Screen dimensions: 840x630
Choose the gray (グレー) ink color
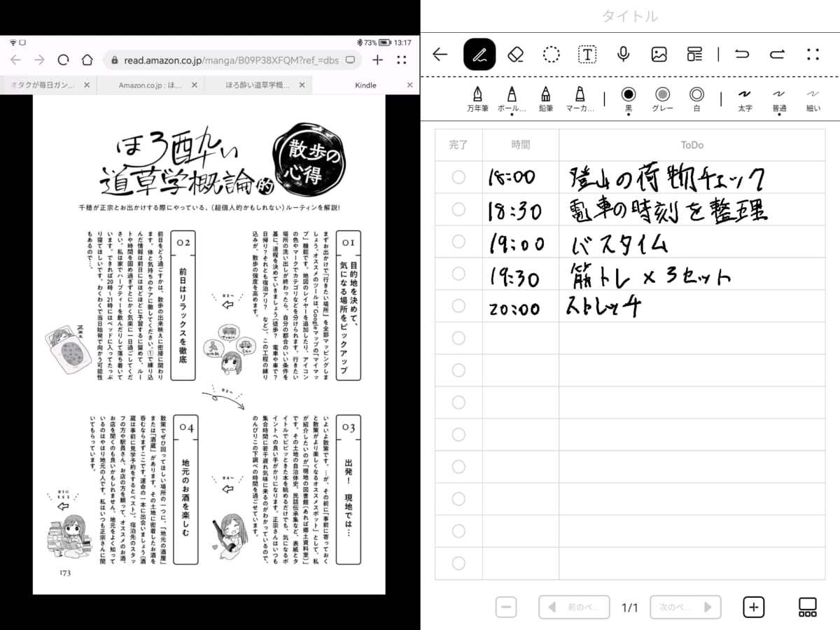click(662, 98)
